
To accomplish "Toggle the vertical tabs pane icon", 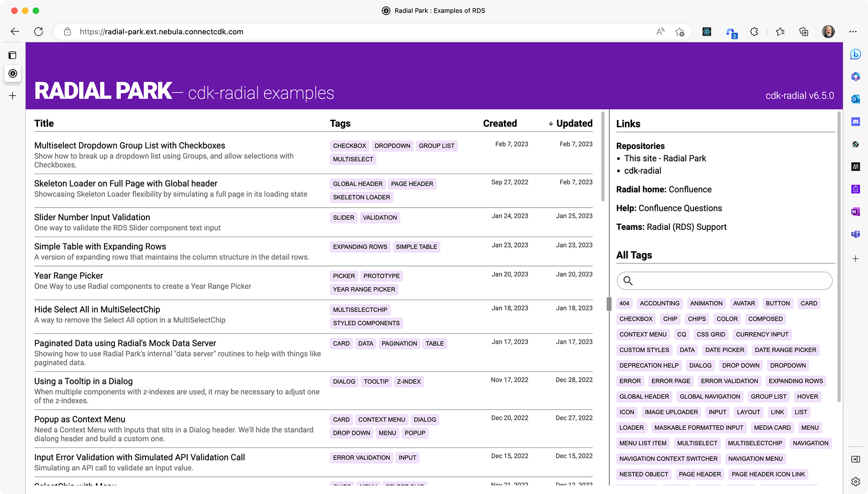I will [x=13, y=55].
